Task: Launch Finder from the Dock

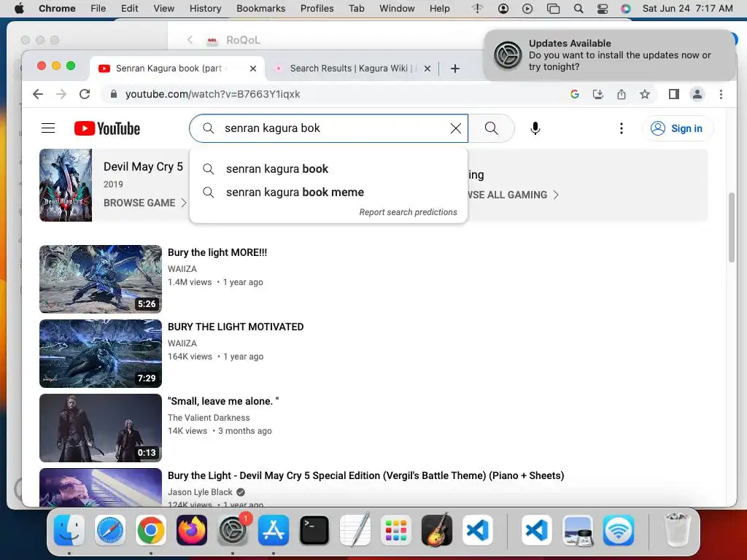Action: click(69, 530)
